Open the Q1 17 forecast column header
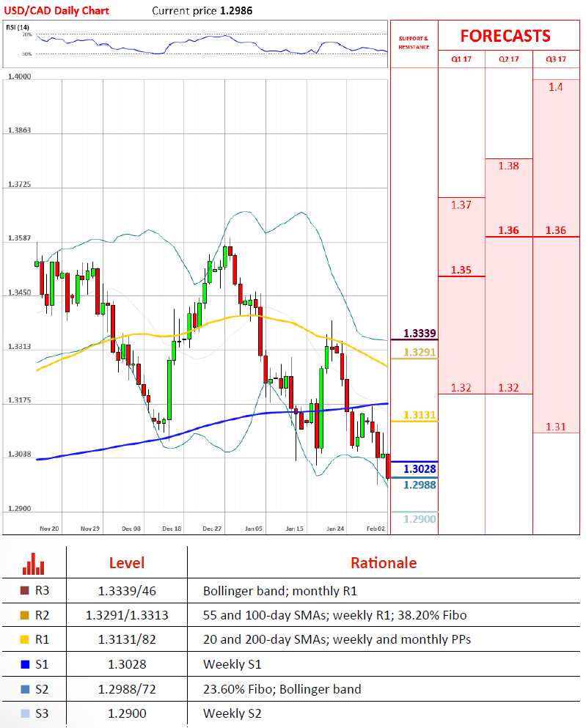 point(461,59)
